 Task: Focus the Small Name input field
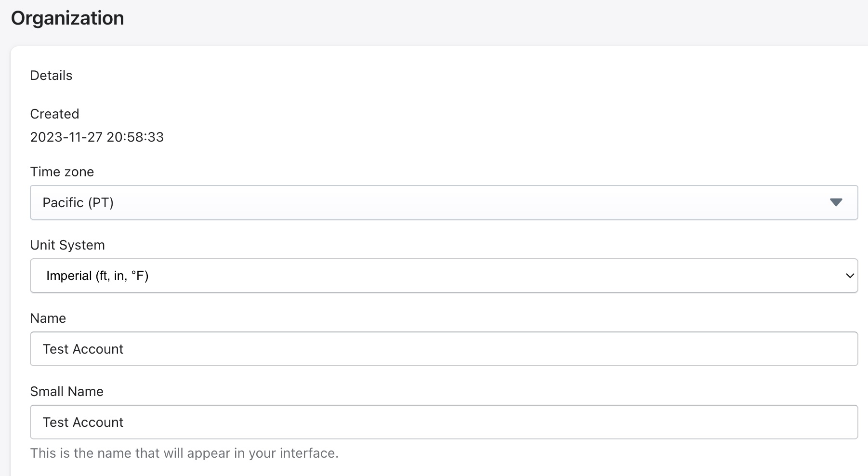coord(443,422)
